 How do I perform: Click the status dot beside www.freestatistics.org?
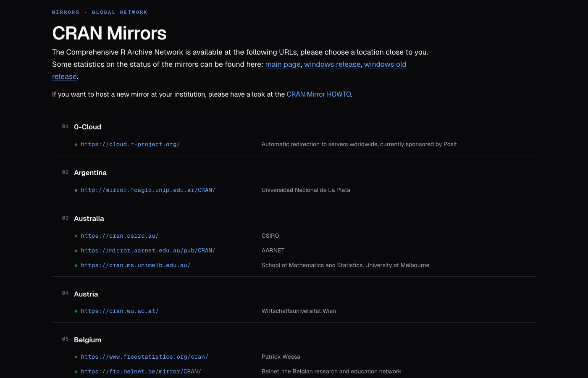76,357
